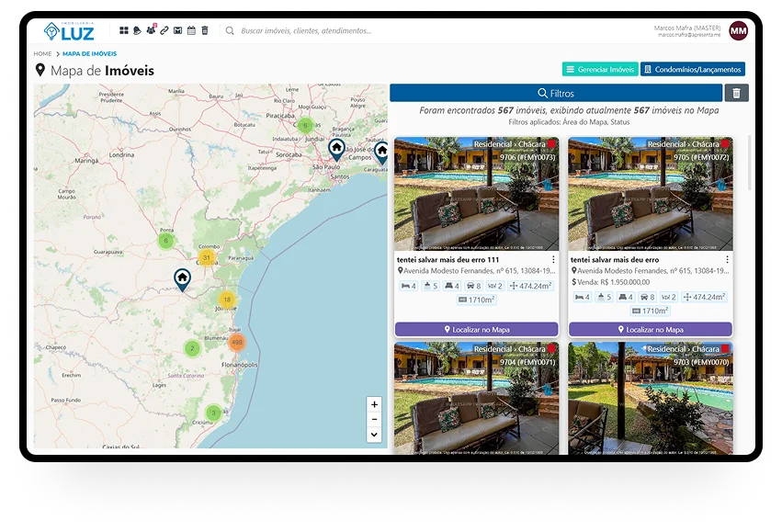This screenshot has width=782, height=532.
Task: Click the Florianópolis label on the map
Action: [x=240, y=365]
